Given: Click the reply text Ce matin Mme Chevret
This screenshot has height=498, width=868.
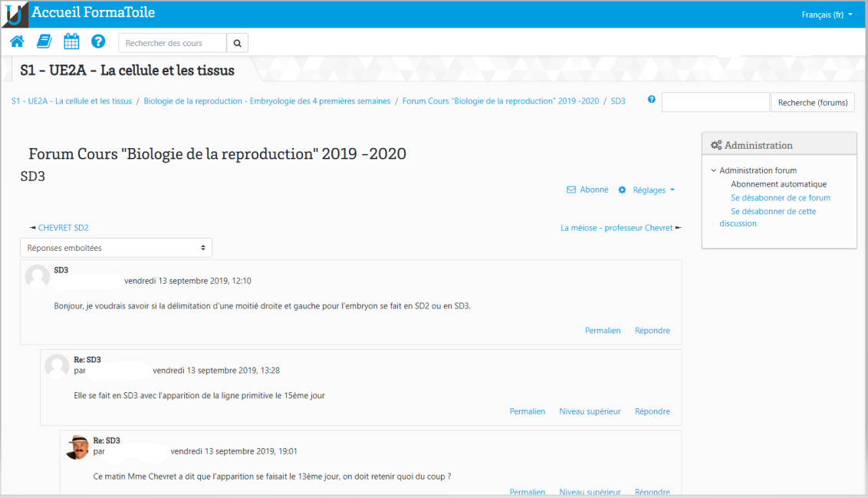Looking at the screenshot, I should tap(271, 476).
